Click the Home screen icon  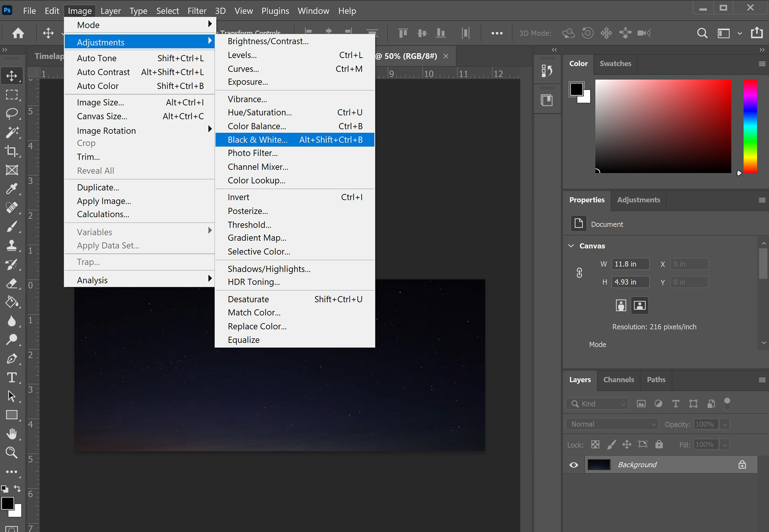[18, 33]
